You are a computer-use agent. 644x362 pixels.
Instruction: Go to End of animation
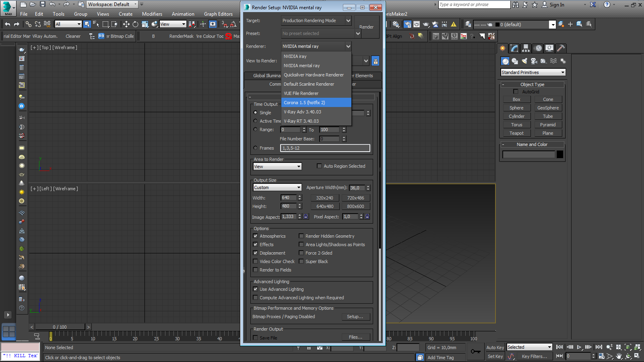(x=599, y=347)
